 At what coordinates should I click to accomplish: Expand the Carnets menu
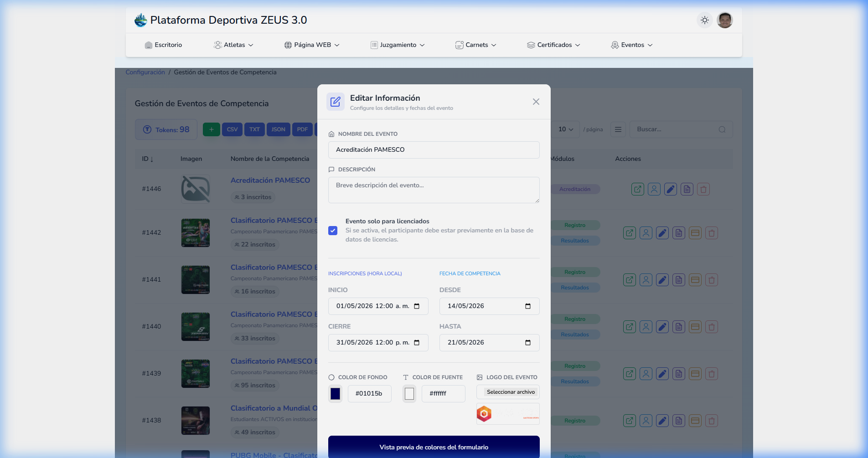coord(476,45)
